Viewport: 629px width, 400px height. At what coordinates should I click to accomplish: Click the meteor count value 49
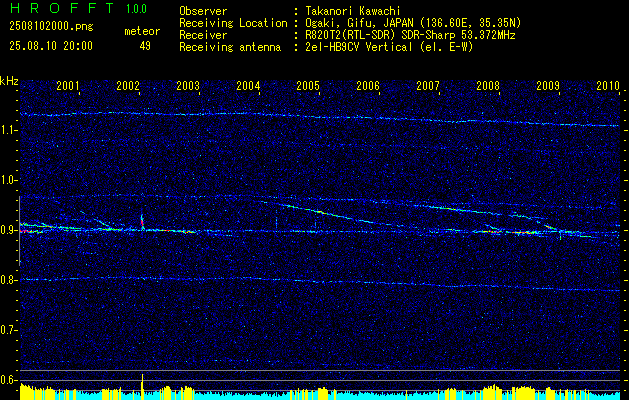pos(145,46)
